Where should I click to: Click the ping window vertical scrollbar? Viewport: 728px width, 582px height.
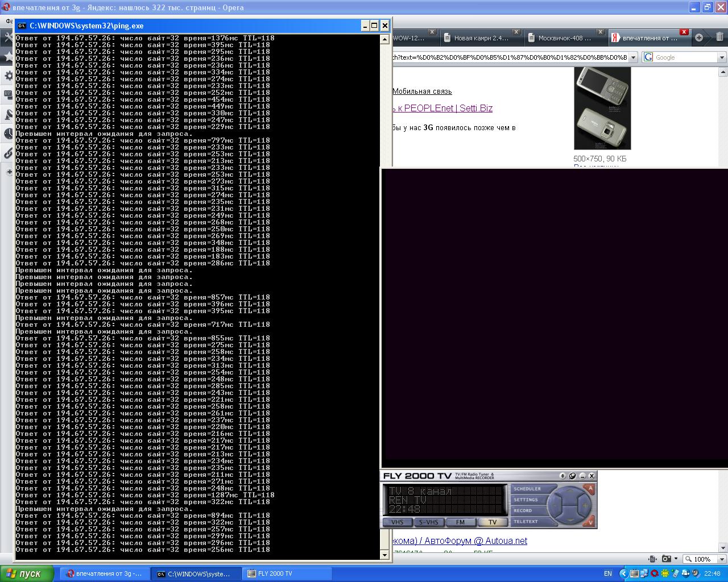point(385,284)
